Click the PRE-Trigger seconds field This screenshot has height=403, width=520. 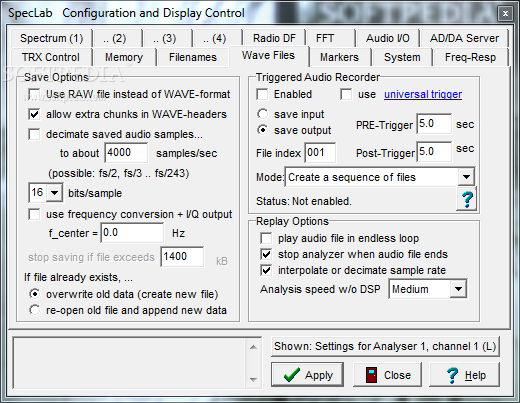click(434, 124)
